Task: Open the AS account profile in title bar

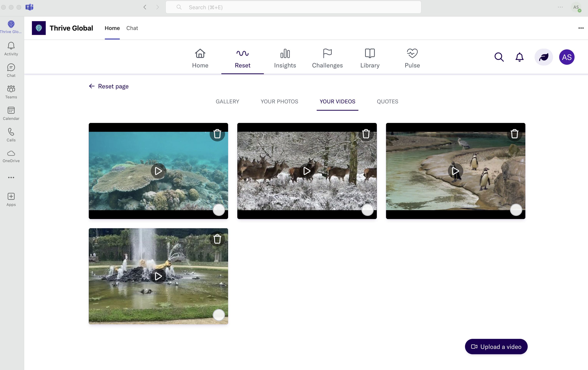Action: coord(576,7)
